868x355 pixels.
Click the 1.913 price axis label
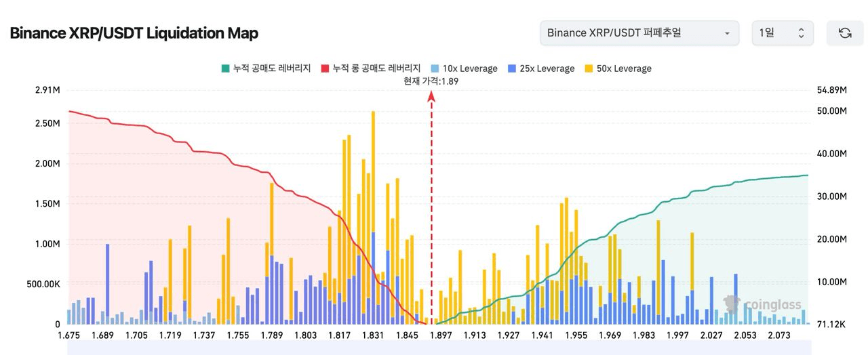click(x=475, y=335)
